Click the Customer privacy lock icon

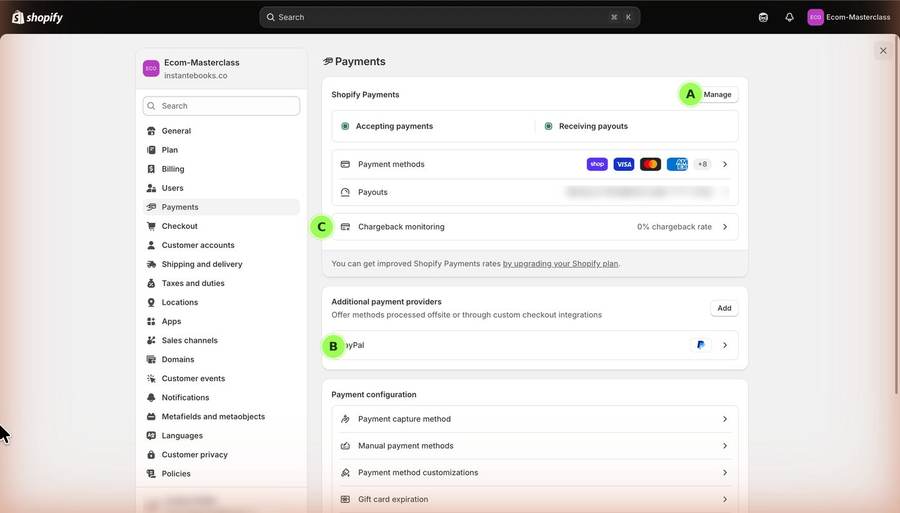(151, 454)
